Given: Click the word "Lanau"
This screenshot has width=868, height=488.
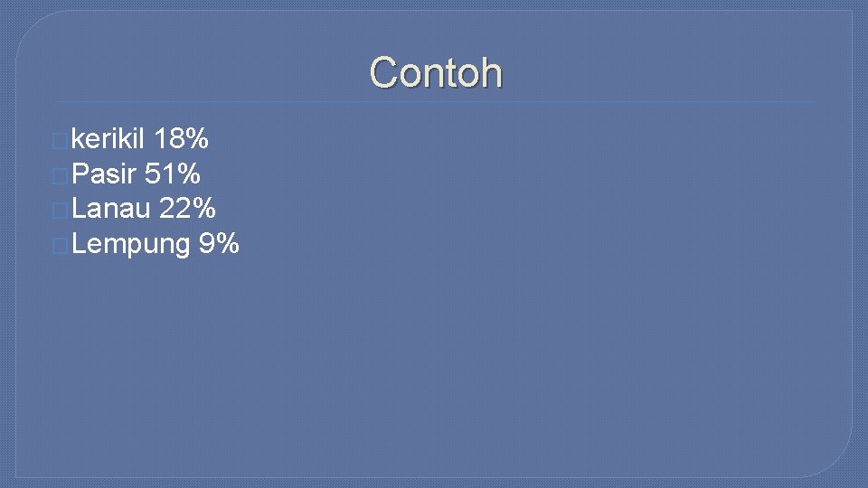Looking at the screenshot, I should tap(110, 209).
